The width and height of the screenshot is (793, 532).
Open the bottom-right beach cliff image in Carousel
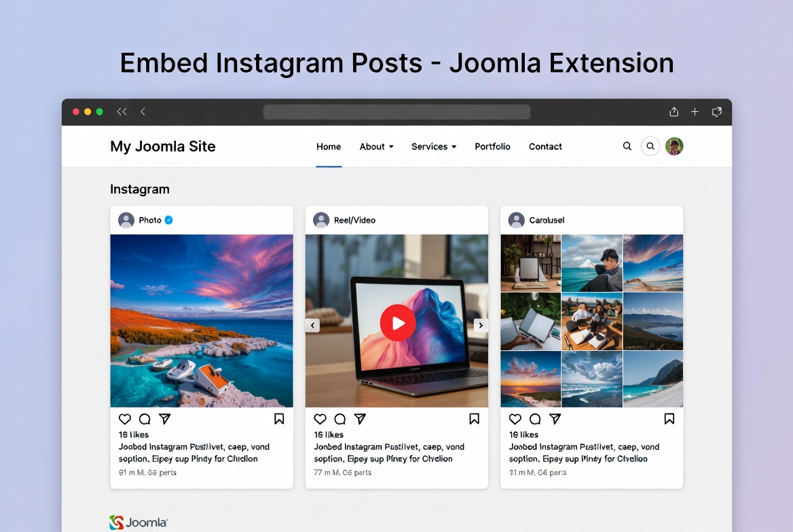[x=653, y=379]
